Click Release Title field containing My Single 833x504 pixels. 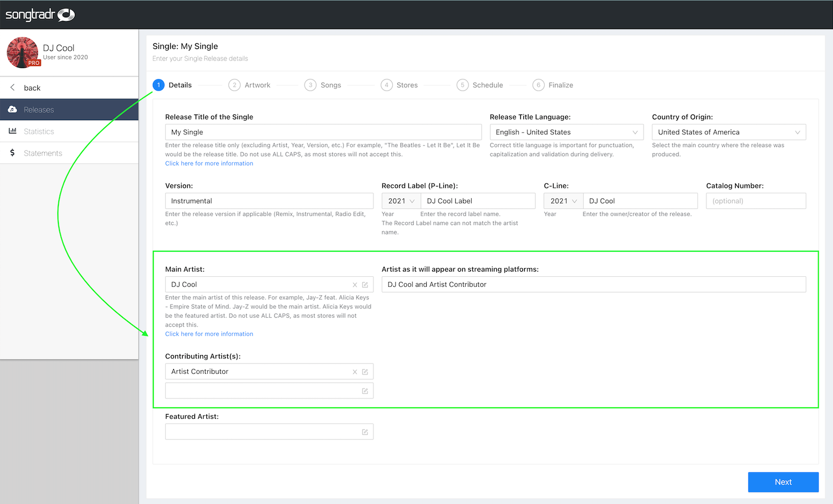[323, 132]
